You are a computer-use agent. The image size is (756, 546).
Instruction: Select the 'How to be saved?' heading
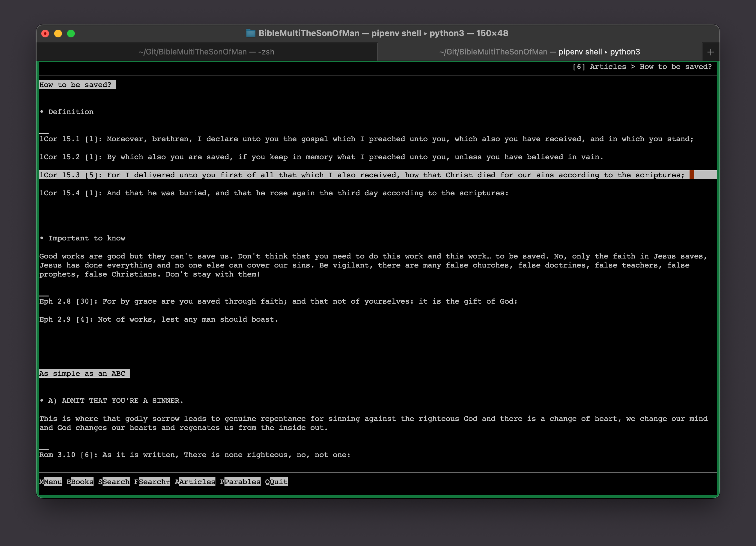point(77,85)
